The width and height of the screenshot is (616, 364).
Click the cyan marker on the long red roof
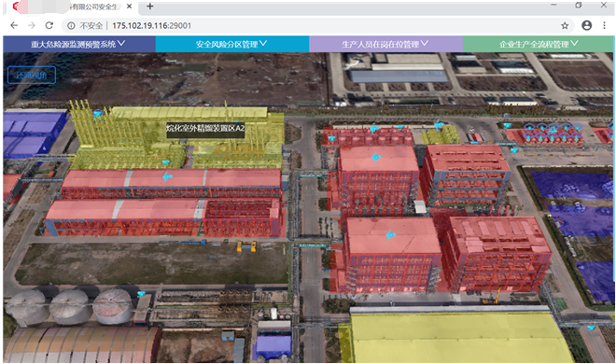click(x=167, y=176)
